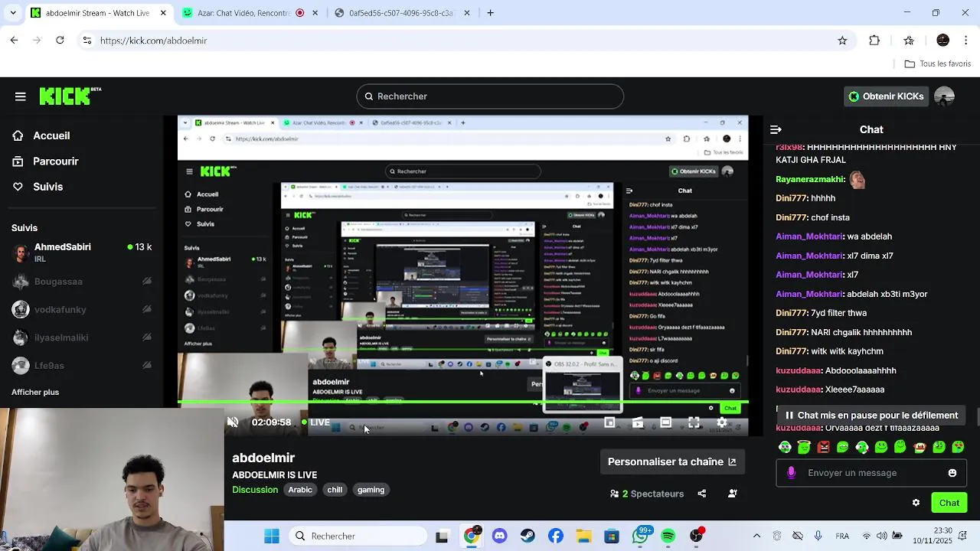The height and width of the screenshot is (551, 980).
Task: Send message with green Chat button
Action: tap(949, 503)
